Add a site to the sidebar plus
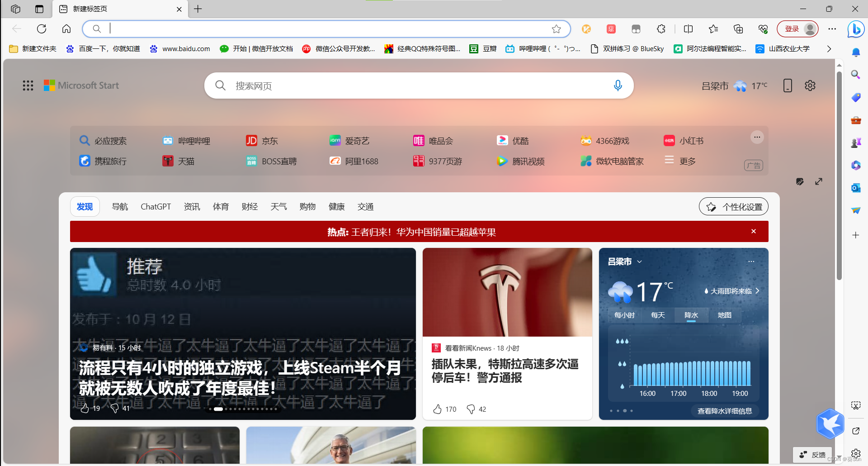This screenshot has height=466, width=868. tap(856, 235)
